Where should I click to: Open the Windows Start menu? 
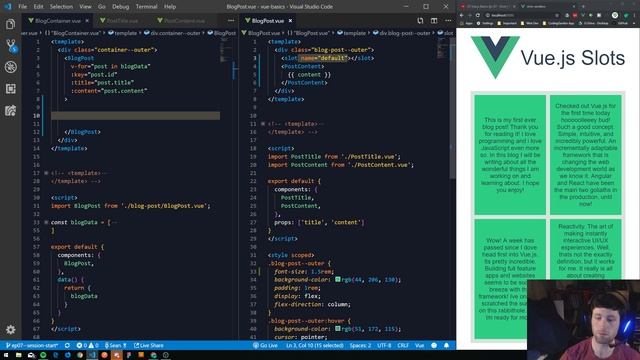[6, 355]
